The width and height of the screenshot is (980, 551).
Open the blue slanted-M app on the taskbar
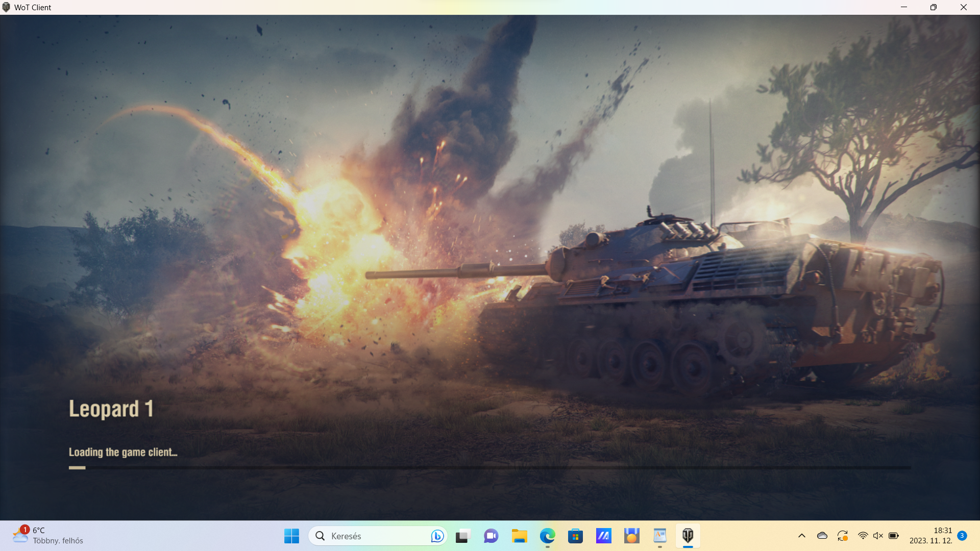coord(604,536)
